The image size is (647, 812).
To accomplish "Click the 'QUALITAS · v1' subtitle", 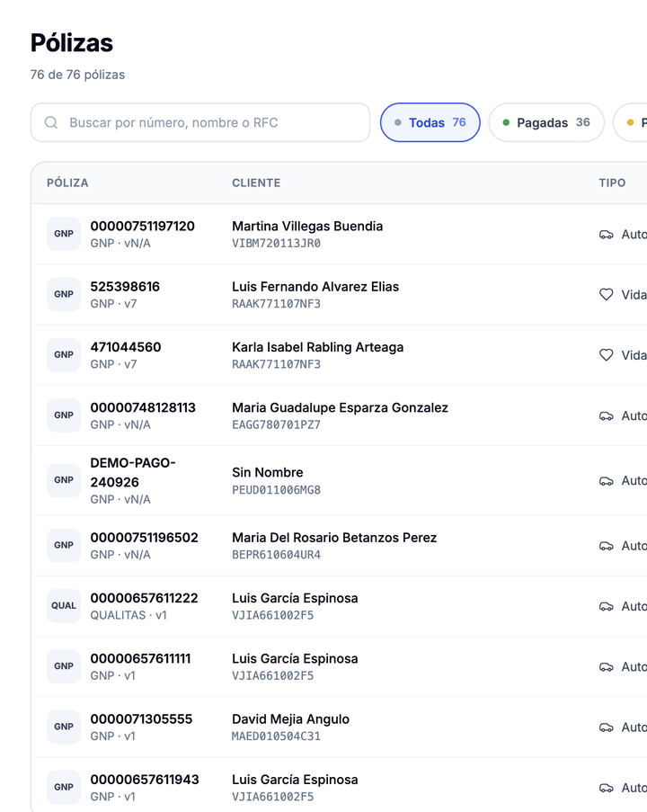I will (x=129, y=615).
